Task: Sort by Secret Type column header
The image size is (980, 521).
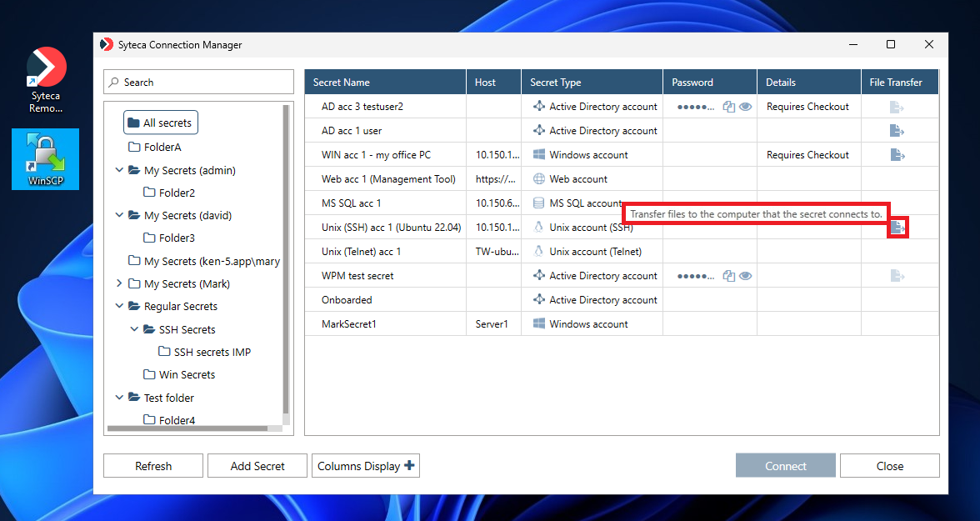Action: coord(556,83)
